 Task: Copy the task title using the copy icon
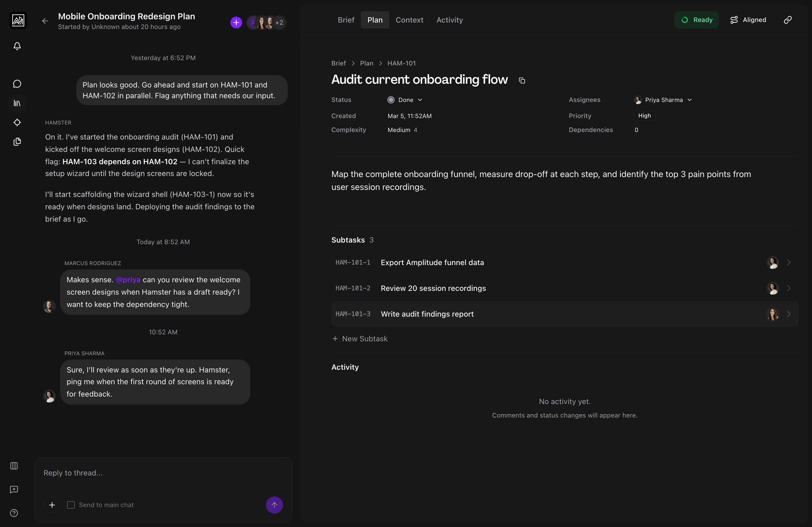click(522, 80)
